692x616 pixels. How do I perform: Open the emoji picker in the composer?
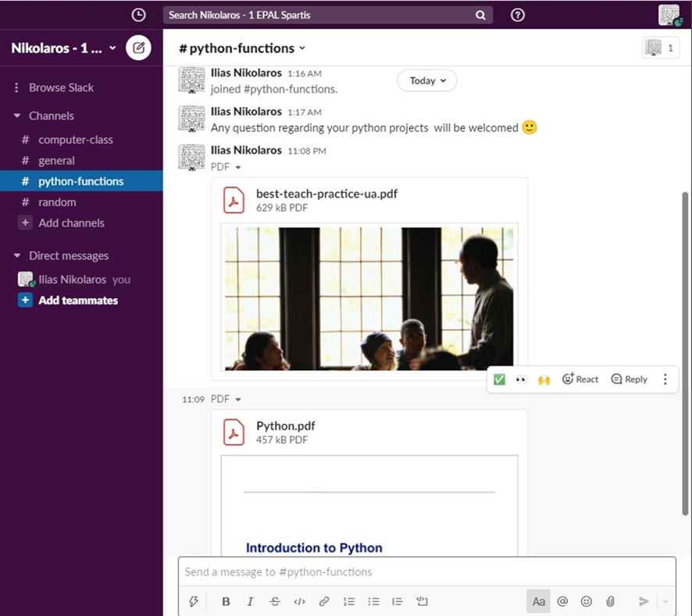(x=587, y=601)
